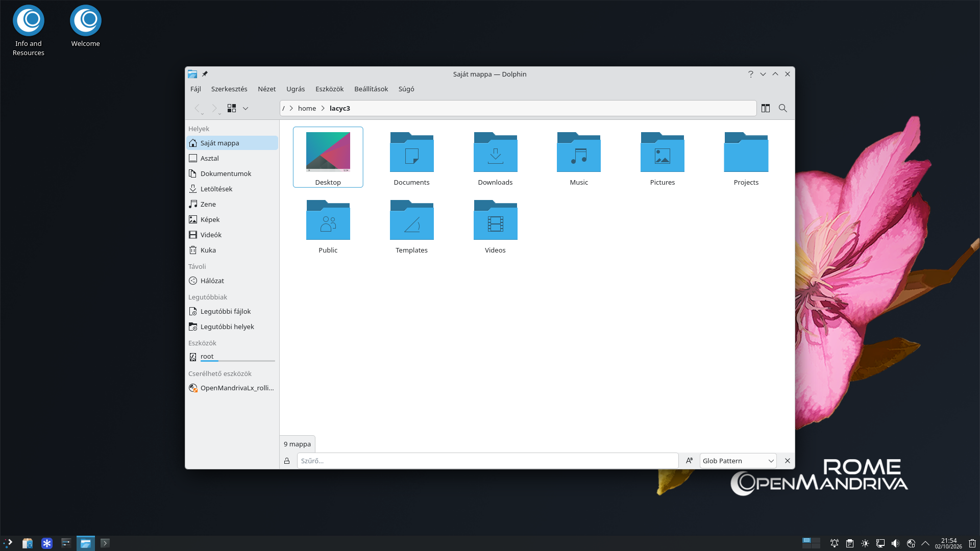Open the Public folder icon
Screen dimensions: 980x551
tap(328, 220)
